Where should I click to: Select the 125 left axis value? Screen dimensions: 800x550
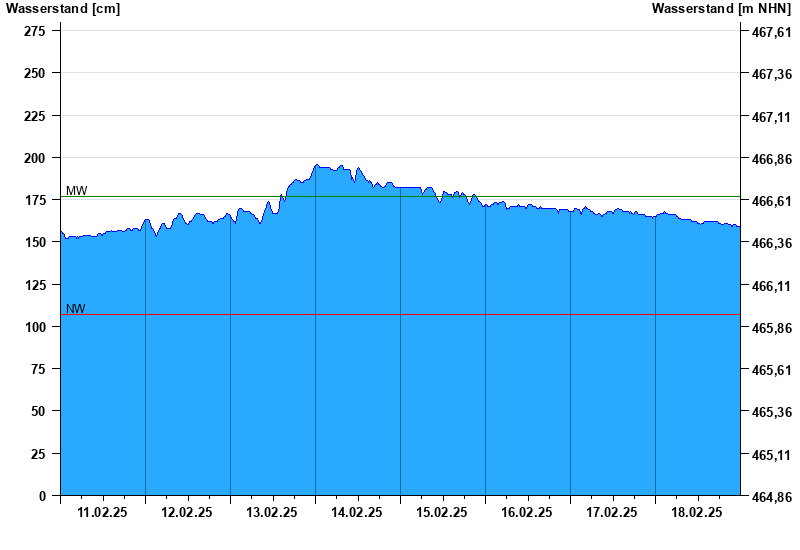(x=35, y=285)
